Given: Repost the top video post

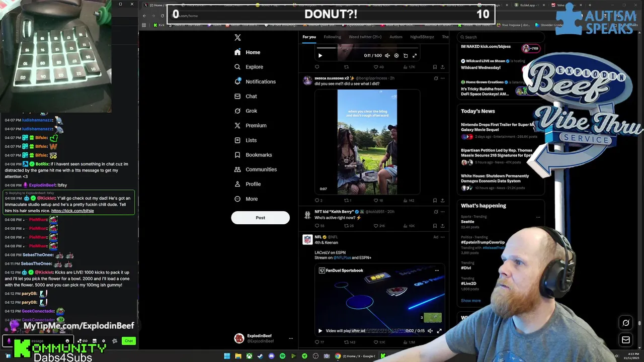Looking at the screenshot, I should point(346,67).
